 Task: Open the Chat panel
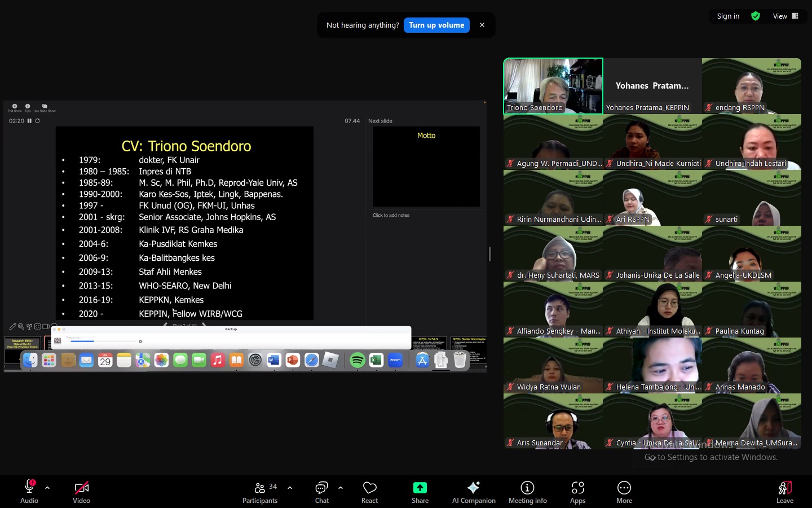pyautogui.click(x=322, y=492)
